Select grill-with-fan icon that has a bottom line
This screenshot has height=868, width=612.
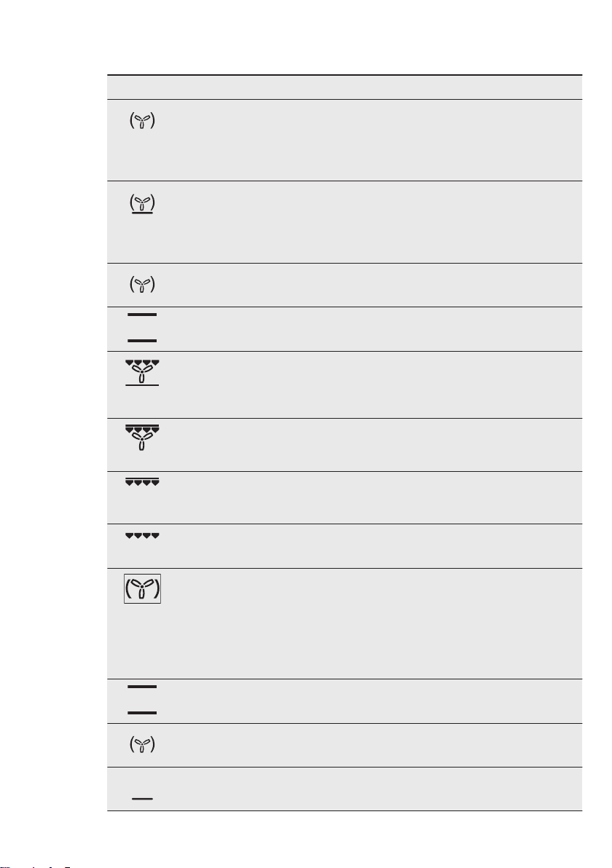click(142, 373)
